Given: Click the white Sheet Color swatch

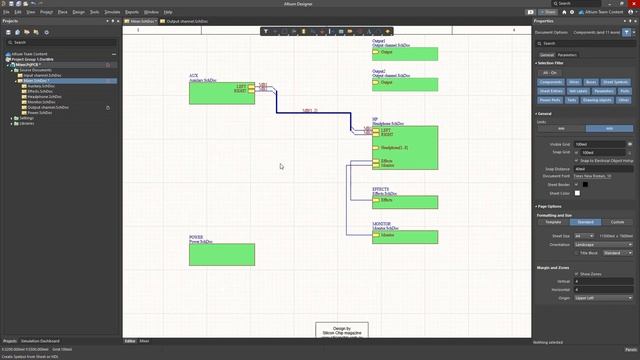Looking at the screenshot, I should click(577, 193).
